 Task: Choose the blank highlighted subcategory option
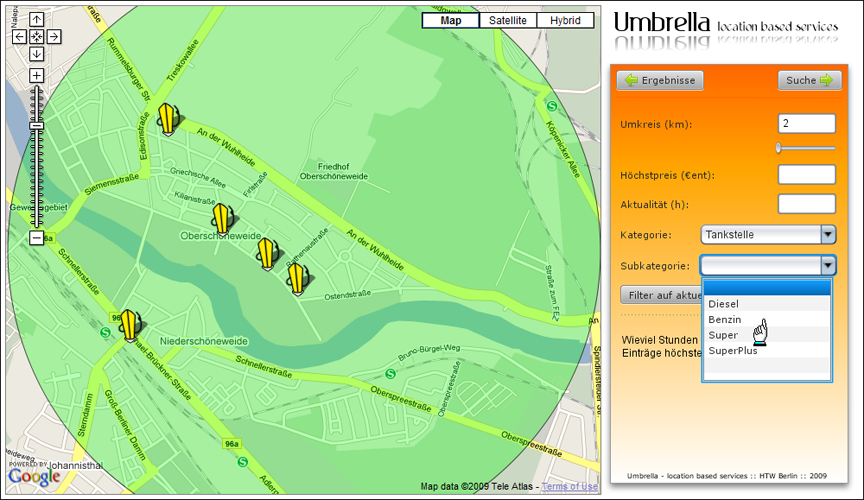[x=766, y=288]
